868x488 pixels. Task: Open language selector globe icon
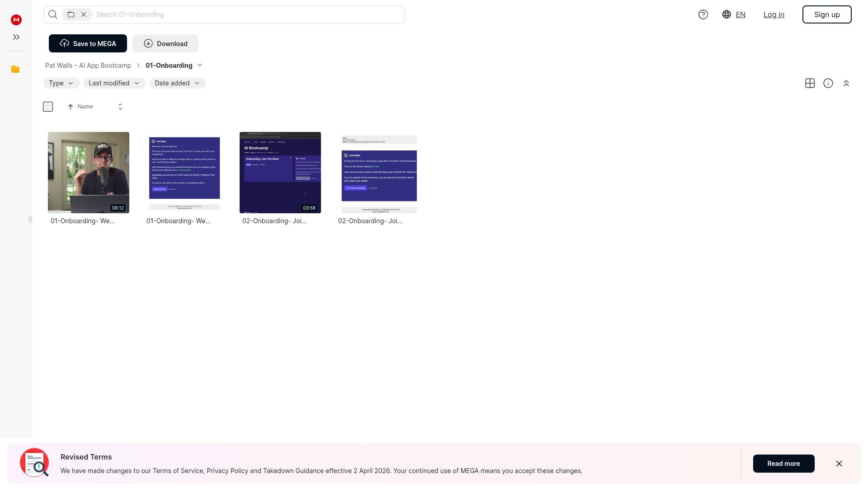click(x=726, y=14)
